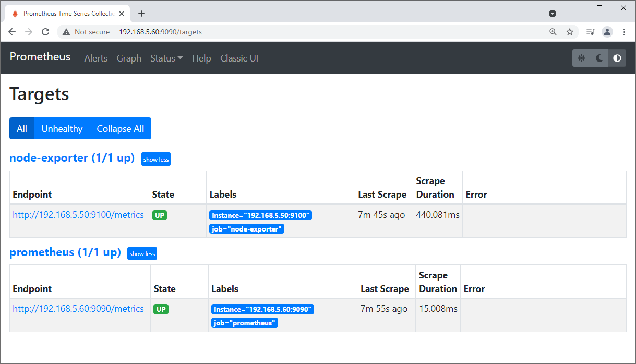The height and width of the screenshot is (364, 636).
Task: Maximize the Chrome window
Action: pos(599,8)
